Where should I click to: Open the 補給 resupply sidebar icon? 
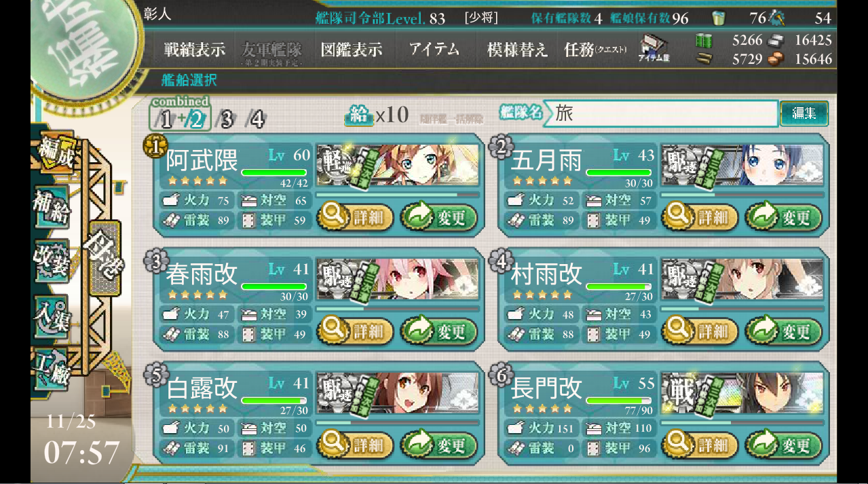52,208
